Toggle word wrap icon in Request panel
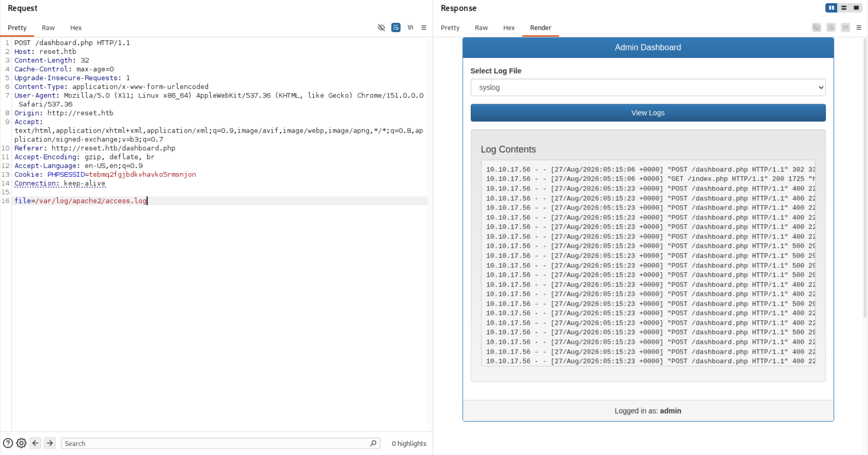Image resolution: width=868 pixels, height=455 pixels. [x=396, y=28]
